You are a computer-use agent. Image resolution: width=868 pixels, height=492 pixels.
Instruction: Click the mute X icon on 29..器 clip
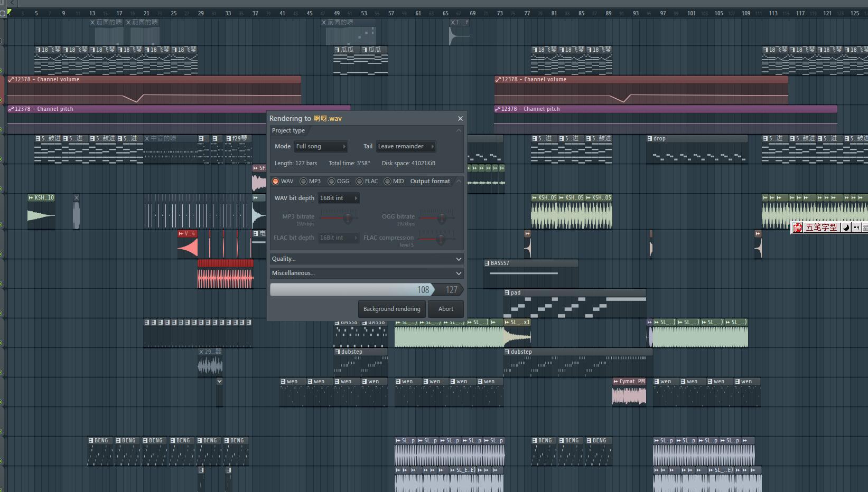pyautogui.click(x=201, y=352)
